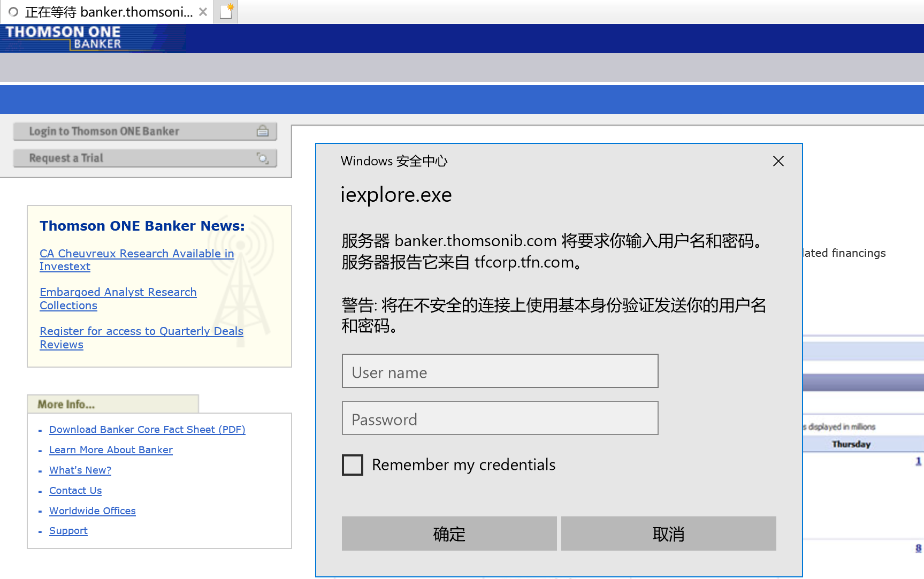
Task: Confirm credentials with the 确定 button
Action: coord(449,534)
